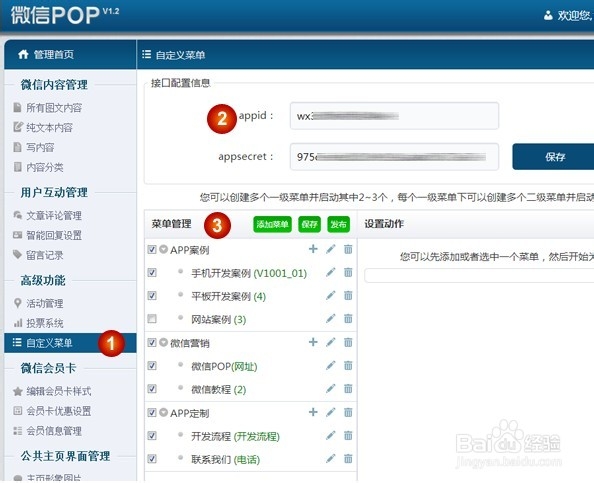Enable the 网站案例 checkbox

click(152, 319)
